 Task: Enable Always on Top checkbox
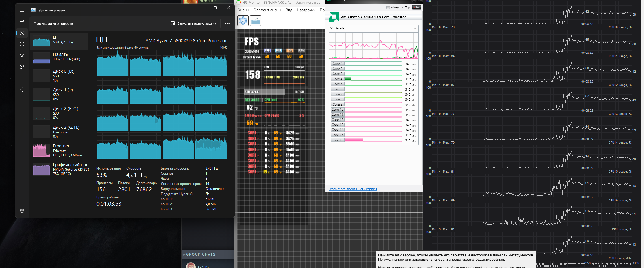pos(388,7)
